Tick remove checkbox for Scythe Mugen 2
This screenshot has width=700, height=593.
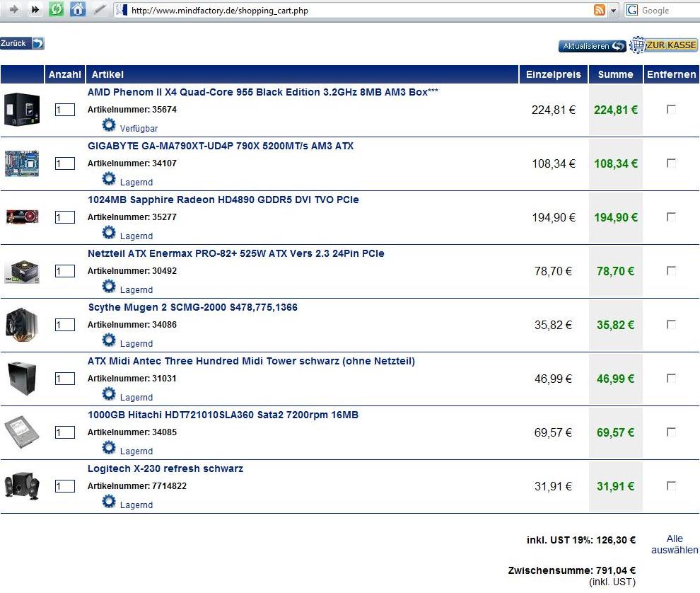[x=671, y=324]
